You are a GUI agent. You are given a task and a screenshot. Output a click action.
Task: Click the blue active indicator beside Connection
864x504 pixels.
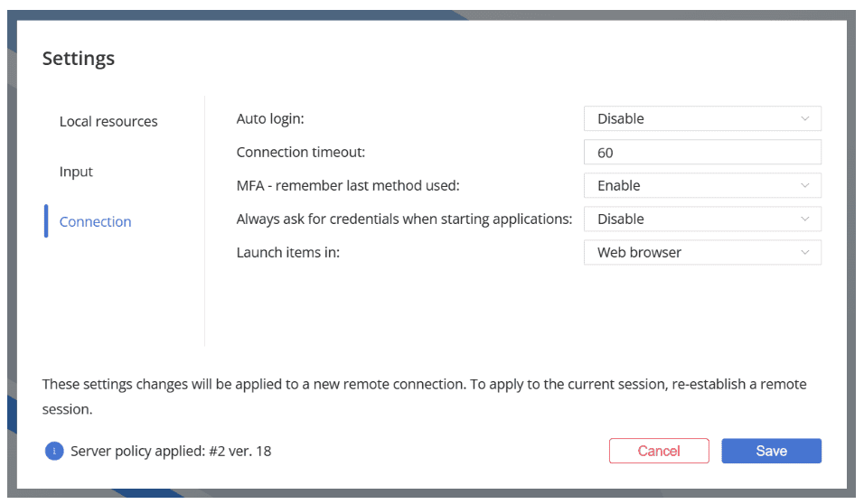(x=46, y=221)
